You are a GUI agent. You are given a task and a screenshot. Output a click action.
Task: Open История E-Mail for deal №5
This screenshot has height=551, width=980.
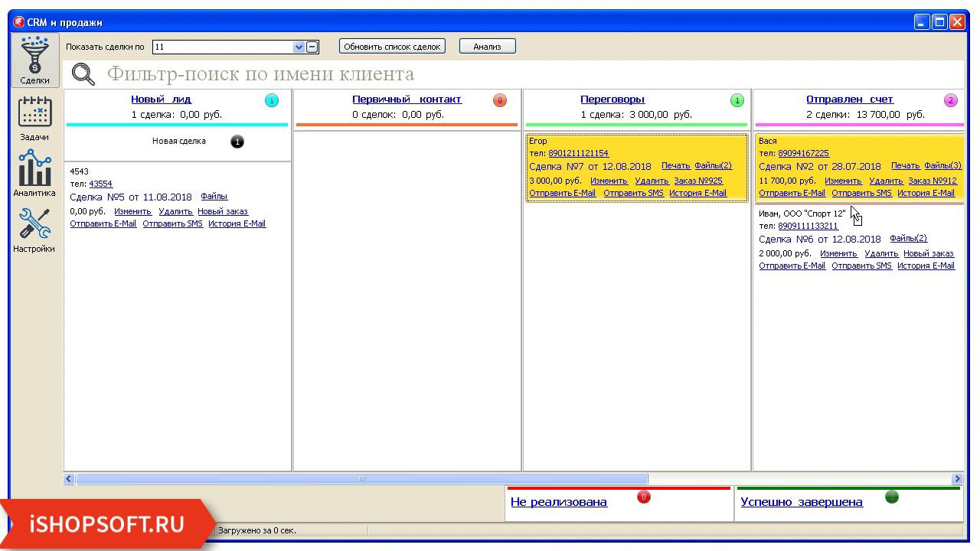(x=237, y=224)
